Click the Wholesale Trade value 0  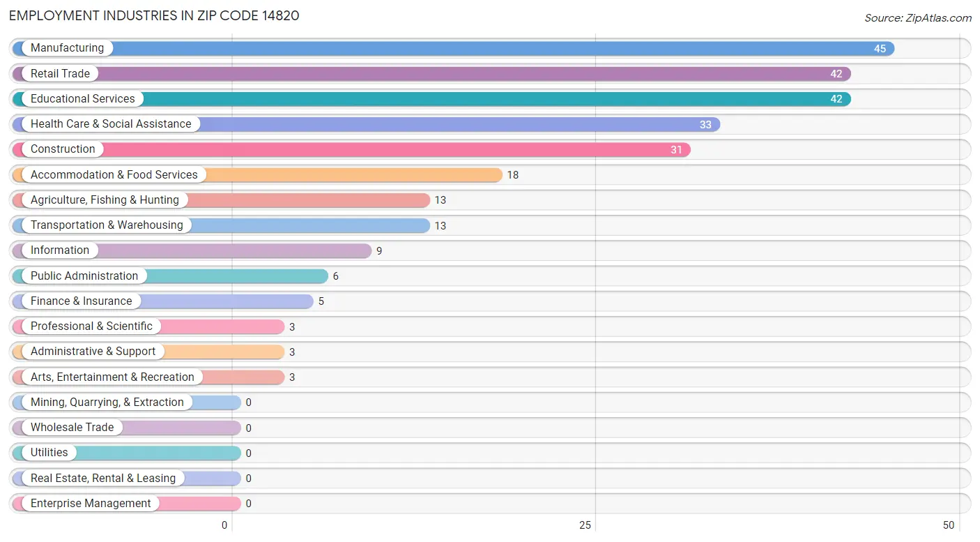click(248, 428)
